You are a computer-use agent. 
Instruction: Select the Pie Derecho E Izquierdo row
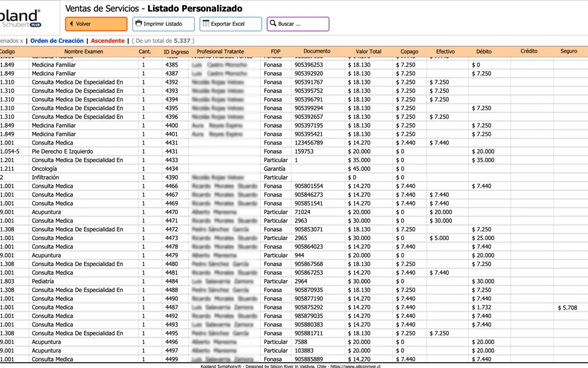point(294,152)
